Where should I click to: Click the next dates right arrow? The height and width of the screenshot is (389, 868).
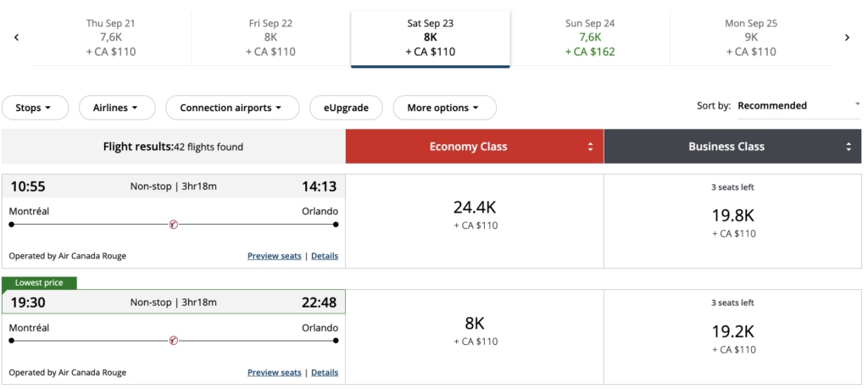click(847, 37)
